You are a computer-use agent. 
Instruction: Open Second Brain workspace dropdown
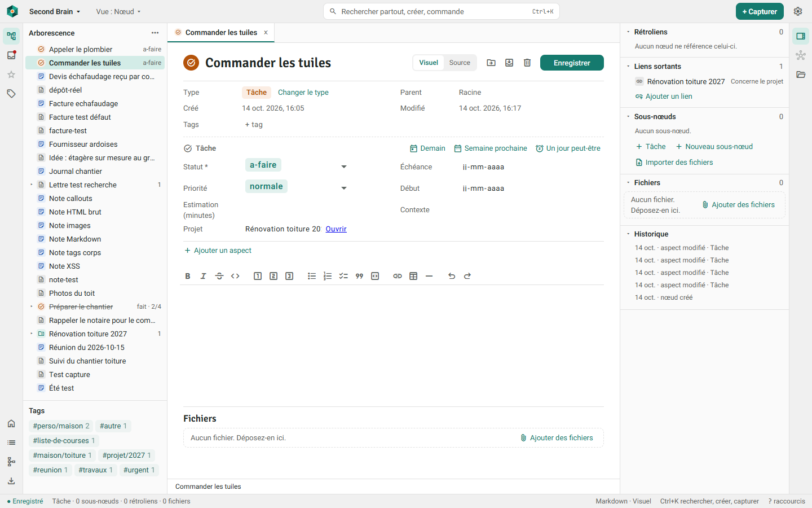pyautogui.click(x=55, y=11)
